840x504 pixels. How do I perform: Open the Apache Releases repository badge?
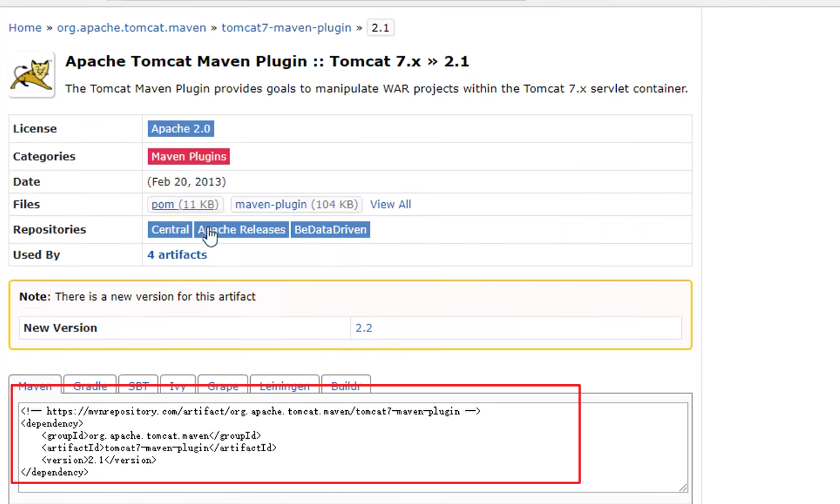point(241,229)
